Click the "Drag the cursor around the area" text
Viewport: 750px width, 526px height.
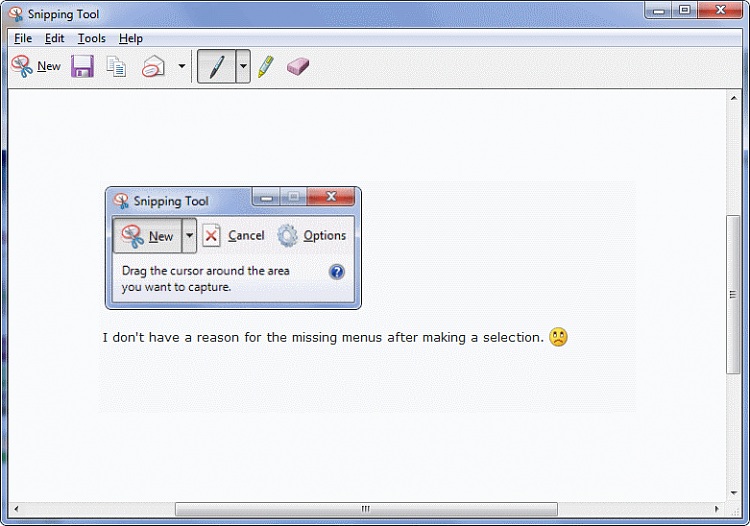[x=206, y=271]
